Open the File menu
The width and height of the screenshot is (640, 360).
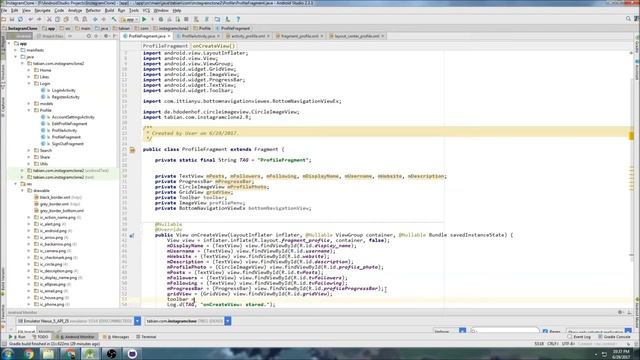coord(4,10)
